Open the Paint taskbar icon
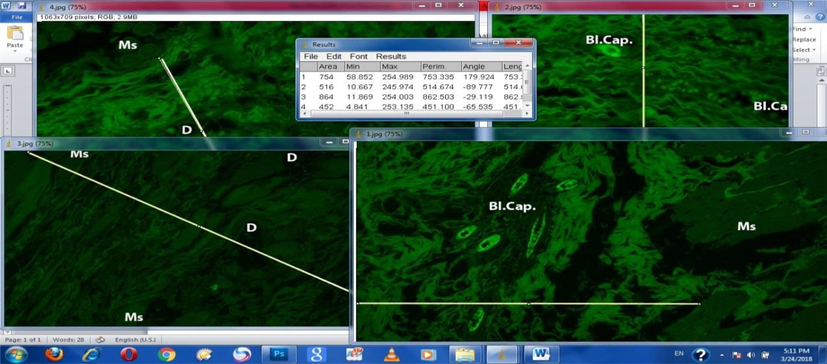 [353, 354]
